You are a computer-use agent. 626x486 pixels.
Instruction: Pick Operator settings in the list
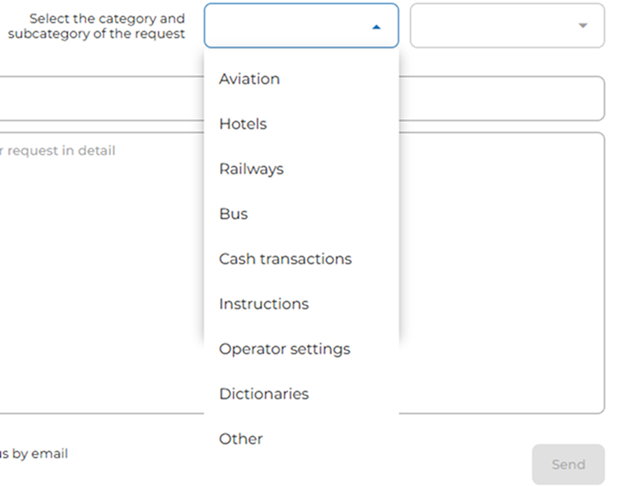click(284, 349)
